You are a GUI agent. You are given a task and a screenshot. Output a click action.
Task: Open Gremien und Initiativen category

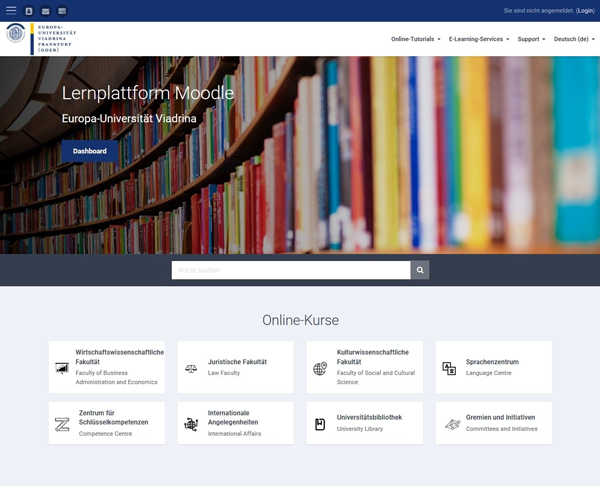494,423
